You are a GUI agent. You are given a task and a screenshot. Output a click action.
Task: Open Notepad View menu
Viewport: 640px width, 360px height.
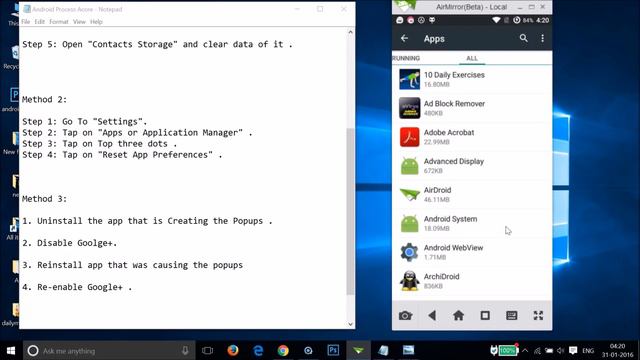[79, 22]
